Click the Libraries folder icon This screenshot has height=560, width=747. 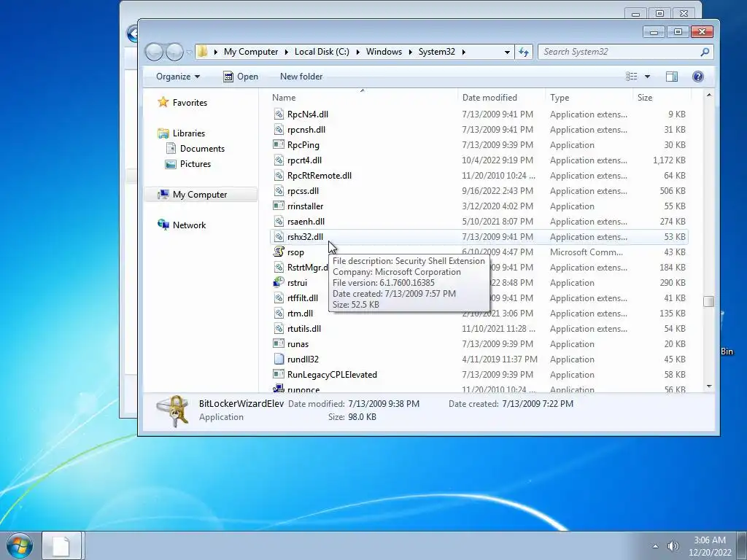(x=163, y=133)
